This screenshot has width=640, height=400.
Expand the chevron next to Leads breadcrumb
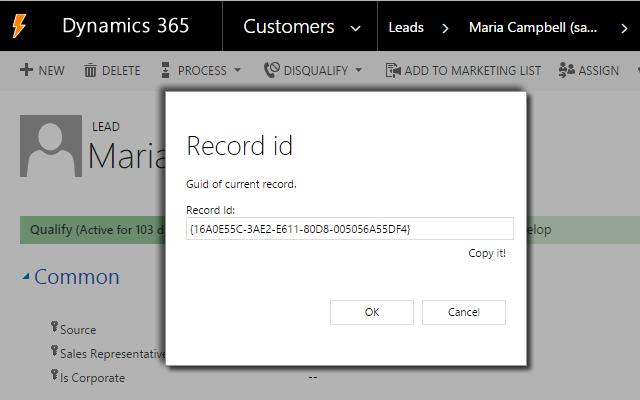(x=445, y=27)
